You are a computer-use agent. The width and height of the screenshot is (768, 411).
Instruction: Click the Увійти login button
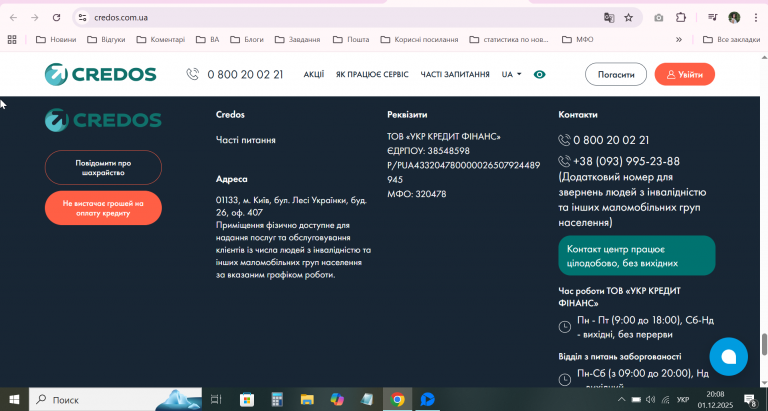[x=685, y=74]
